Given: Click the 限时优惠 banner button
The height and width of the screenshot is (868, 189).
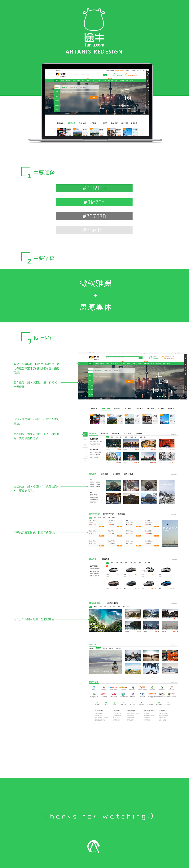Looking at the screenshot, I should (161, 391).
